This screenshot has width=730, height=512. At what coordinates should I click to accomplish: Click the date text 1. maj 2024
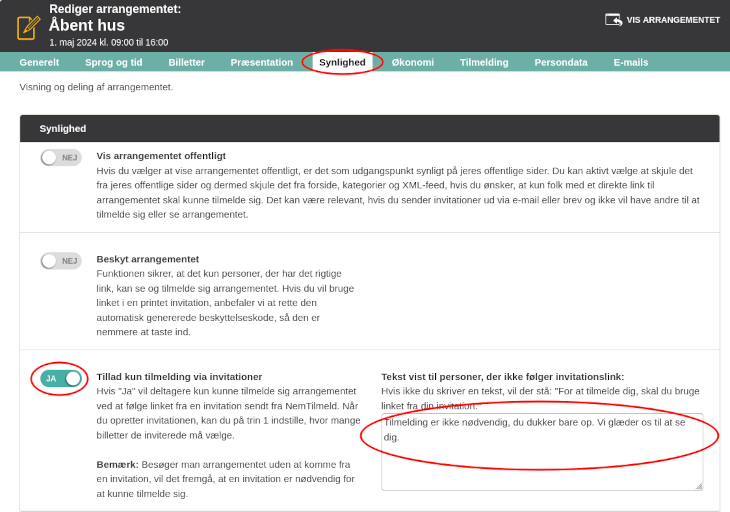click(x=73, y=42)
